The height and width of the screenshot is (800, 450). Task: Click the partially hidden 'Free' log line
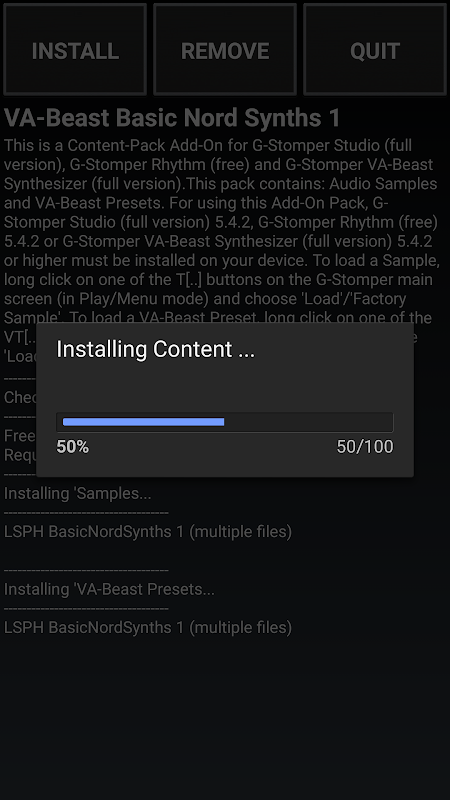point(19,435)
